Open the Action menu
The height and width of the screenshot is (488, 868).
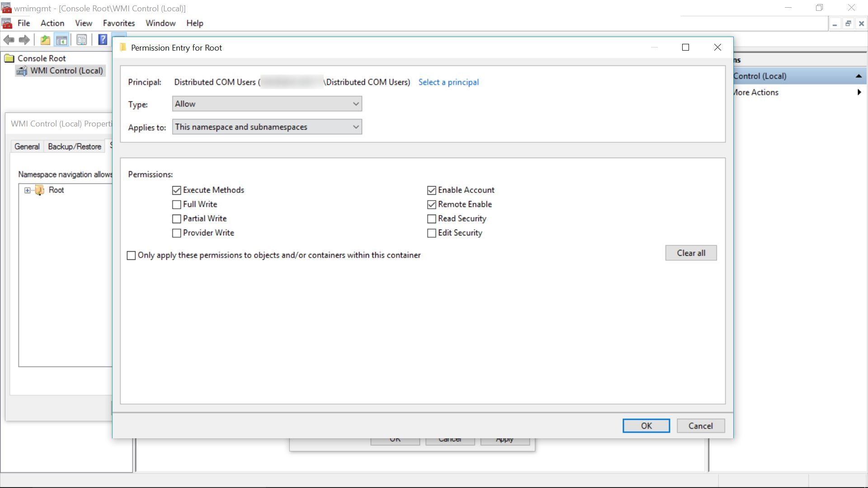(x=52, y=23)
